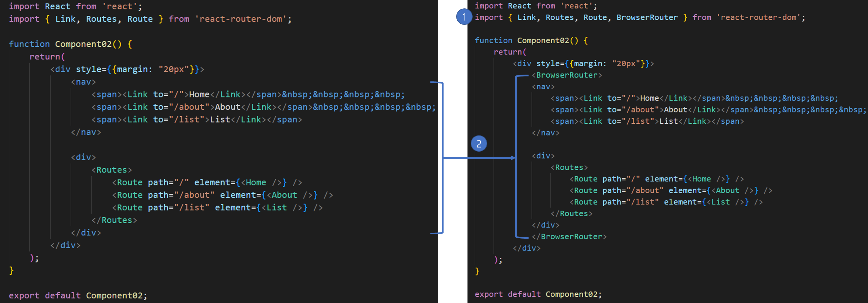This screenshot has width=868, height=303.
Task: Click BrowserRouter in the right import statement
Action: coord(647,18)
